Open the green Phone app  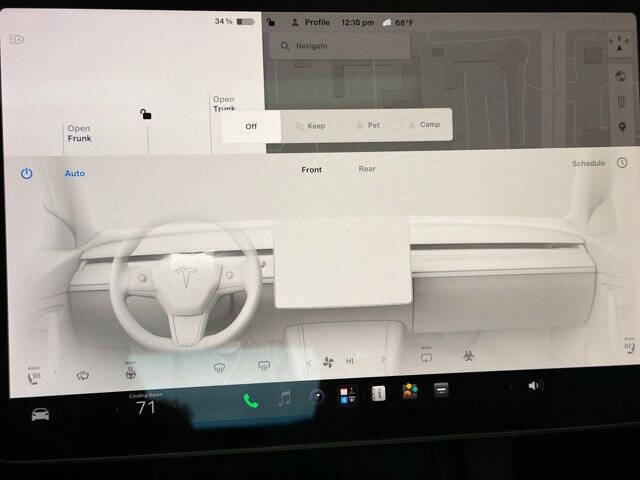point(251,401)
